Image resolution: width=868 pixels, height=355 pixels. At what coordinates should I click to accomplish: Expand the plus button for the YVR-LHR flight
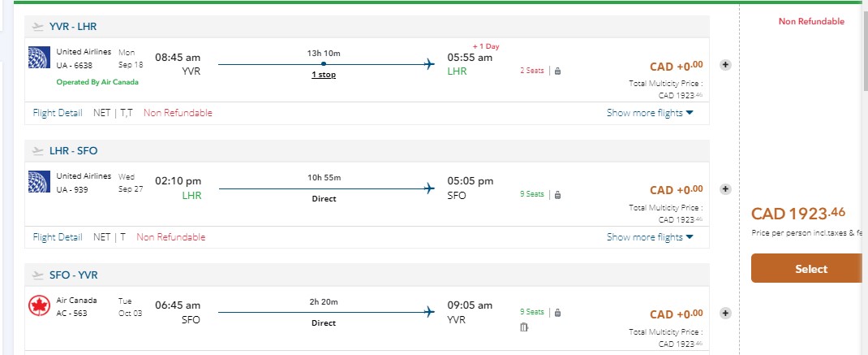pyautogui.click(x=725, y=65)
